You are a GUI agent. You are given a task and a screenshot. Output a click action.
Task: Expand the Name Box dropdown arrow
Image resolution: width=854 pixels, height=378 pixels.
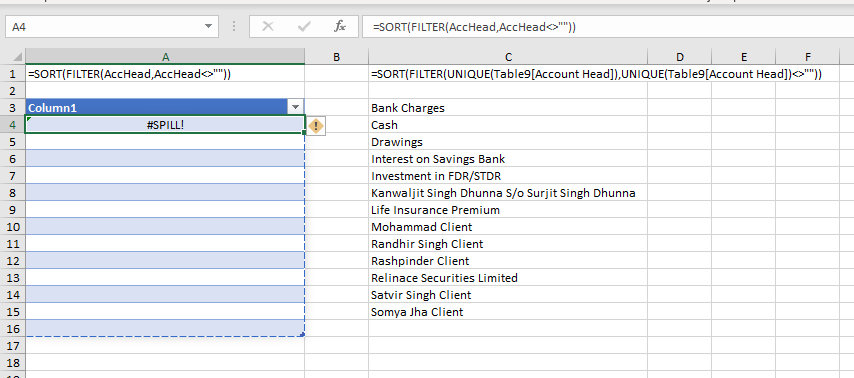(x=208, y=26)
